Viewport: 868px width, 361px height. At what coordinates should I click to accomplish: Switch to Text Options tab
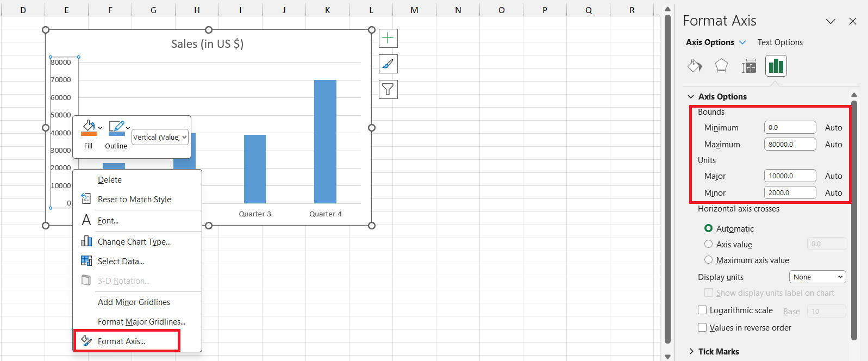780,42
